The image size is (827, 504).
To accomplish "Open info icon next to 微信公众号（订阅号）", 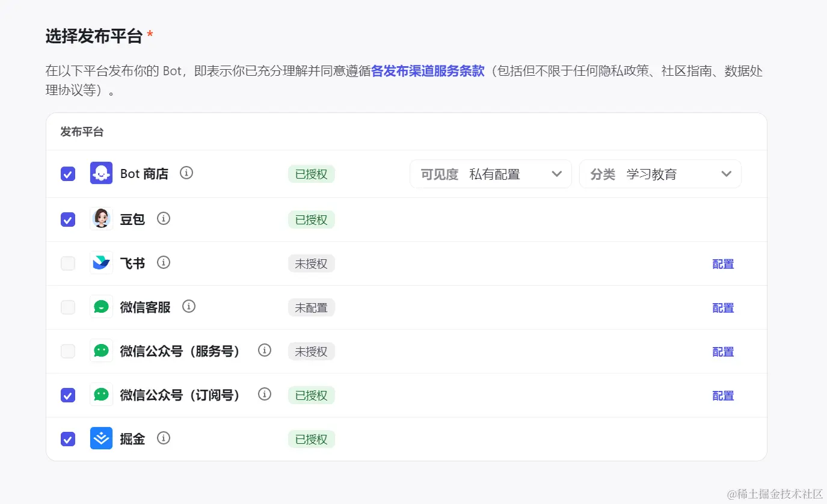I will (265, 394).
